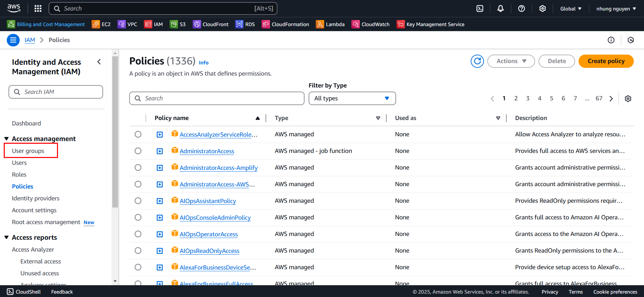Viewport: 644px width, 297px height.
Task: Open the S3 shortcut
Action: (178, 24)
